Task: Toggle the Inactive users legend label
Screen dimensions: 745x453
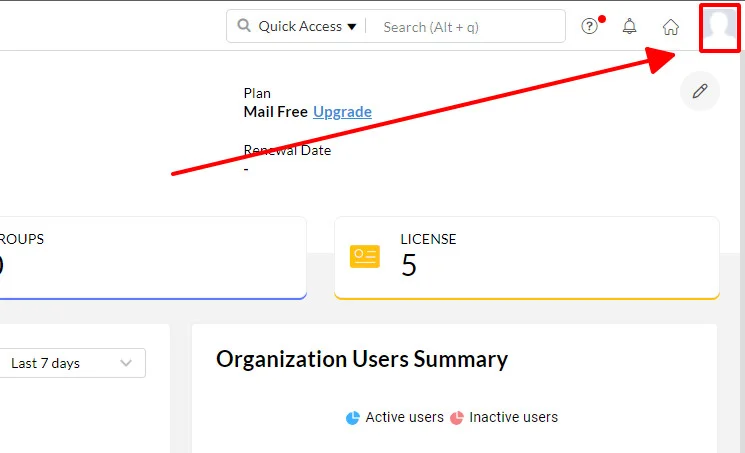Action: click(513, 417)
